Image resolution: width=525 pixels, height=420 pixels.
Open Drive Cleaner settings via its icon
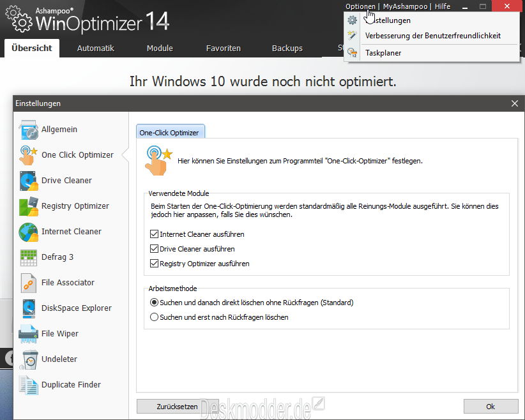[x=29, y=181]
